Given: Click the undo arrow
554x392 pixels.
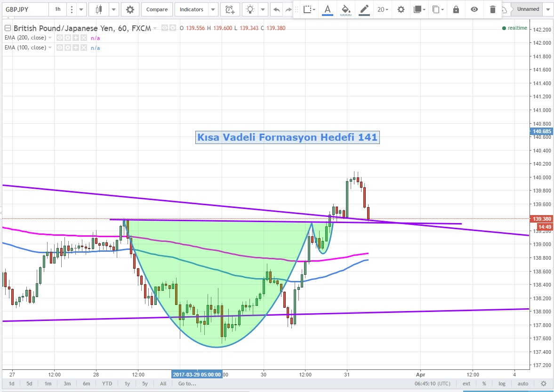Looking at the screenshot, I should [276, 9].
